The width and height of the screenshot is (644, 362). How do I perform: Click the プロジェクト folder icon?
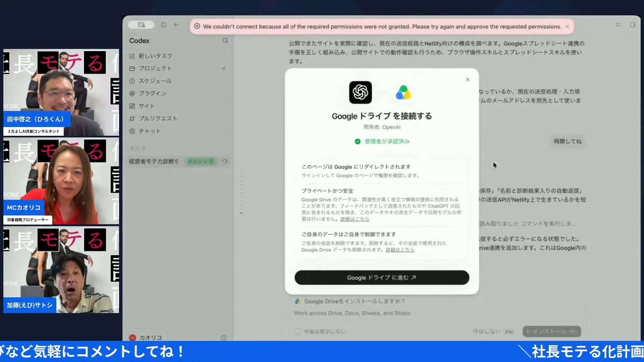[x=132, y=68]
